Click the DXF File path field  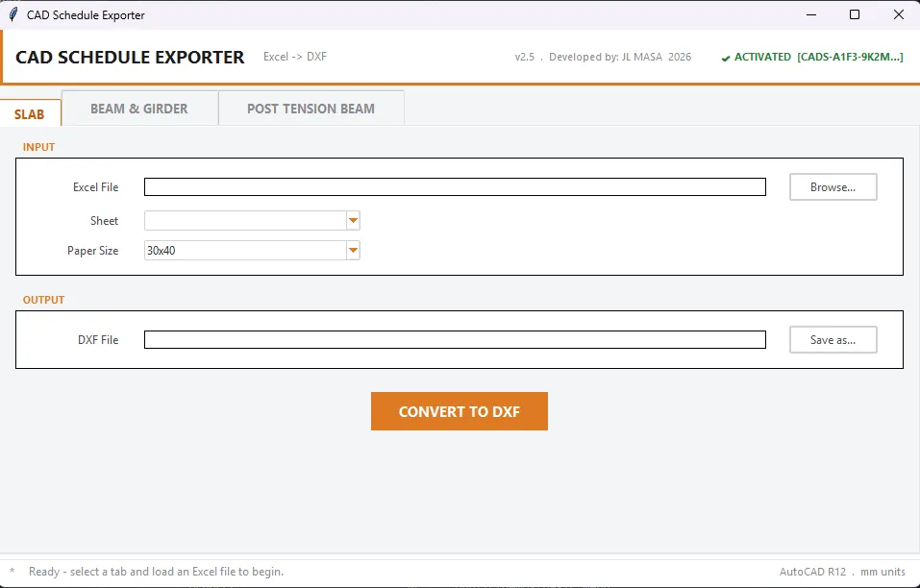pos(455,339)
